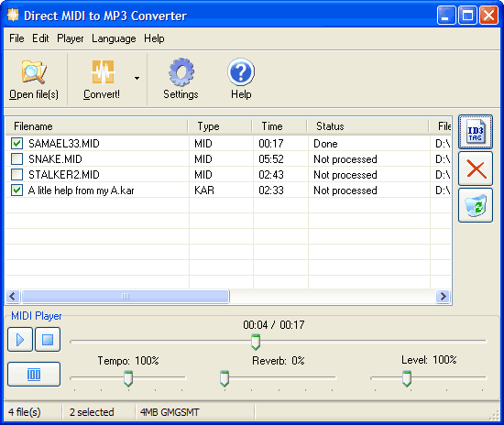Image resolution: width=504 pixels, height=425 pixels.
Task: Open Settings via the gear icon
Action: pyautogui.click(x=181, y=72)
